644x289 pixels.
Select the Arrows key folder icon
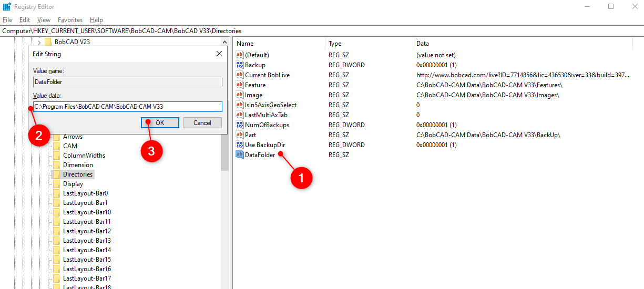[57, 137]
